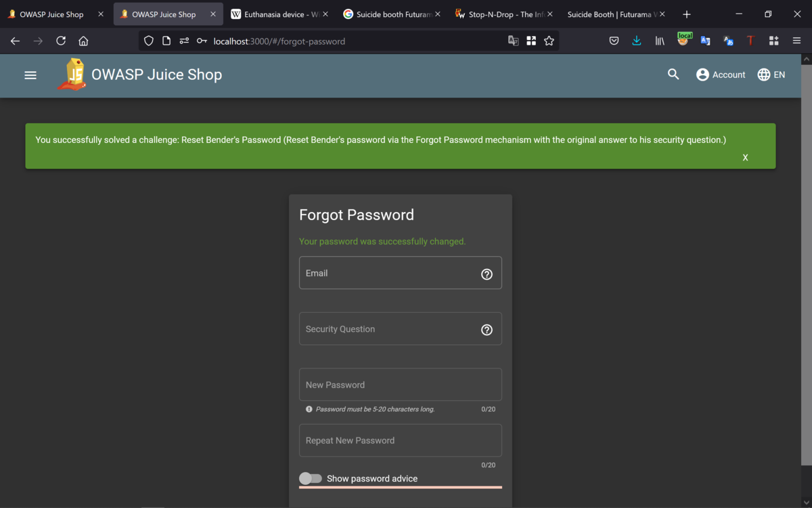
Task: Open the Account menu
Action: [x=721, y=75]
